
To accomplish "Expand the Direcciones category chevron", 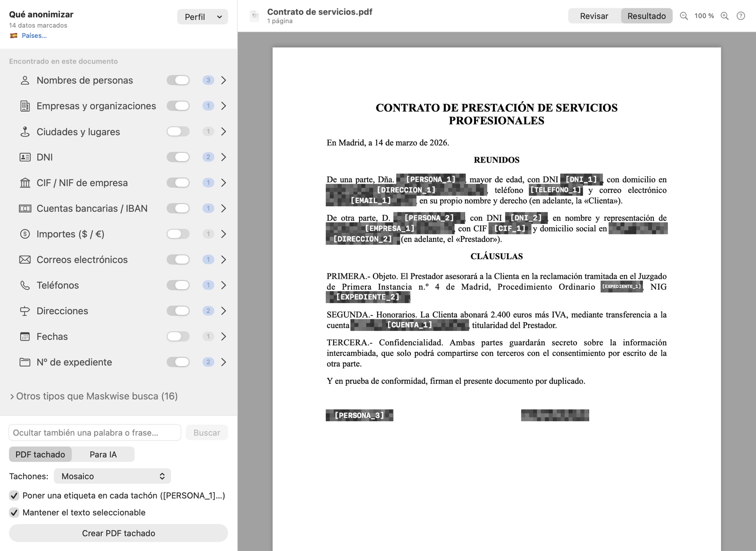I will 224,311.
